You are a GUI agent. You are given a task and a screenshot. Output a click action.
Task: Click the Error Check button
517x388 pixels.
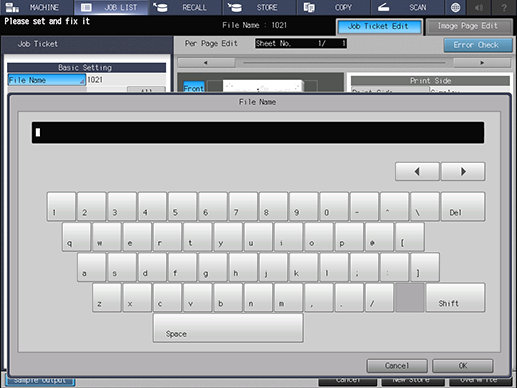tap(478, 45)
